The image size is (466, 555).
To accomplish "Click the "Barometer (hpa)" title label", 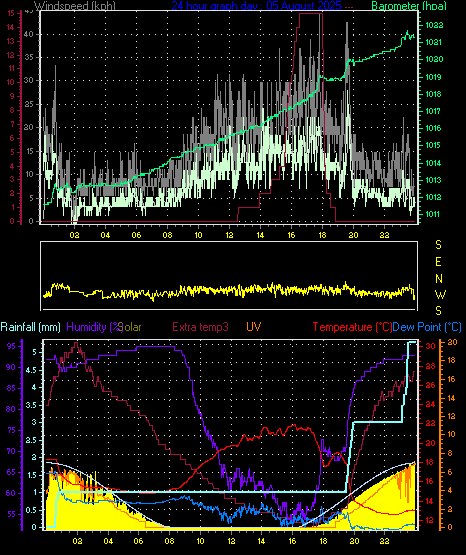I will coord(409,6).
